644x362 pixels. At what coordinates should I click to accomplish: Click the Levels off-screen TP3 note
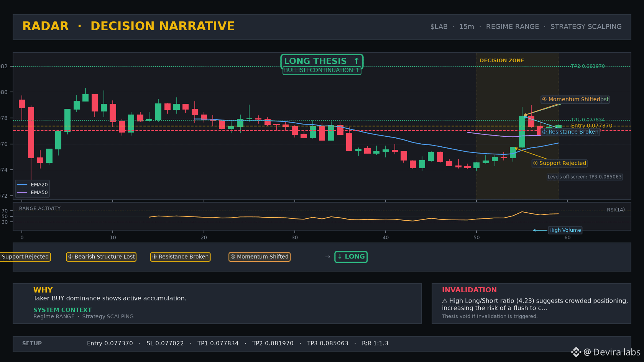tap(585, 177)
